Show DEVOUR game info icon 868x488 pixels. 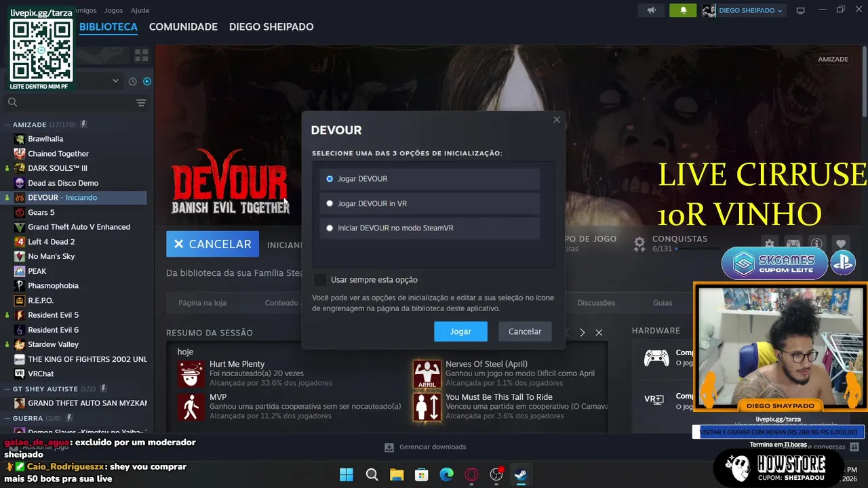[816, 244]
